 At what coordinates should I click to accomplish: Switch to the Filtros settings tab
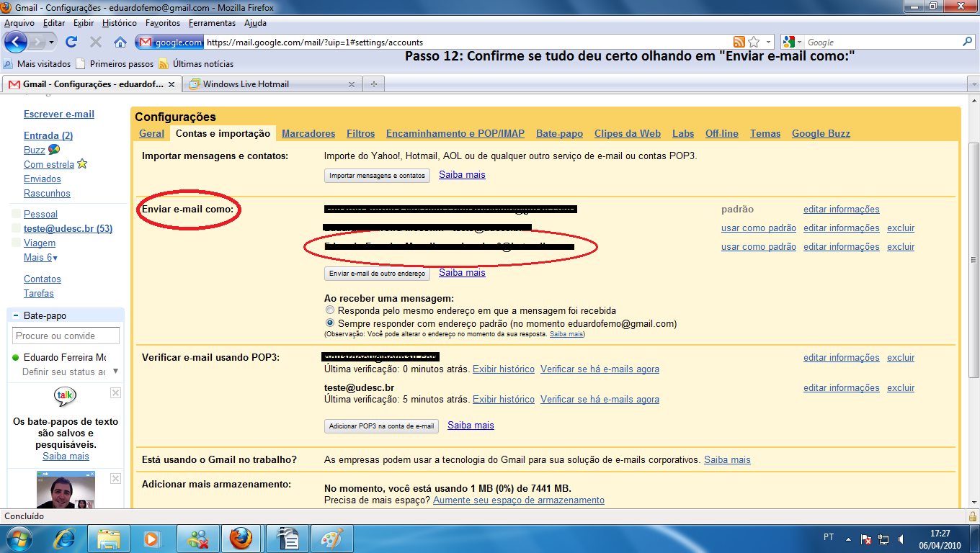pos(361,133)
